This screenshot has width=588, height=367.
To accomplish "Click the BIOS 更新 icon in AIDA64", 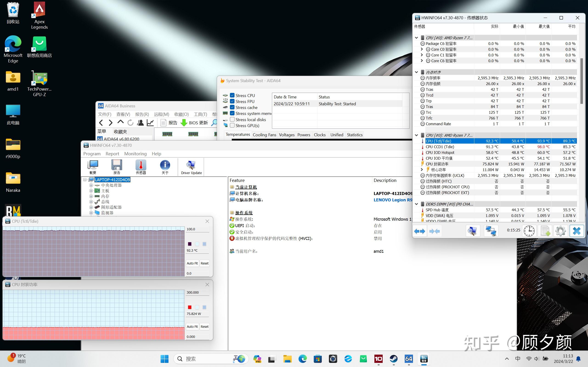I will 184,122.
